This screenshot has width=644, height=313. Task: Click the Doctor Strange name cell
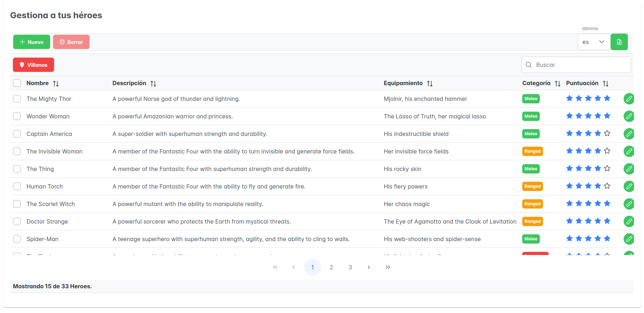coord(47,221)
